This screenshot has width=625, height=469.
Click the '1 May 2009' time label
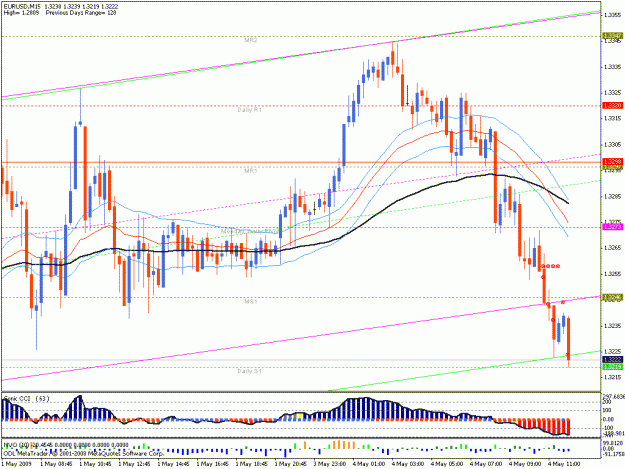click(16, 464)
